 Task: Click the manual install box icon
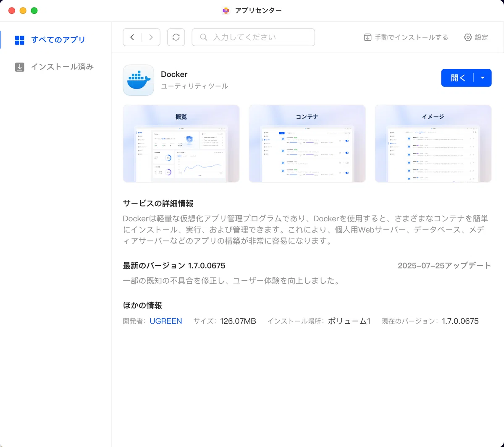pos(367,37)
